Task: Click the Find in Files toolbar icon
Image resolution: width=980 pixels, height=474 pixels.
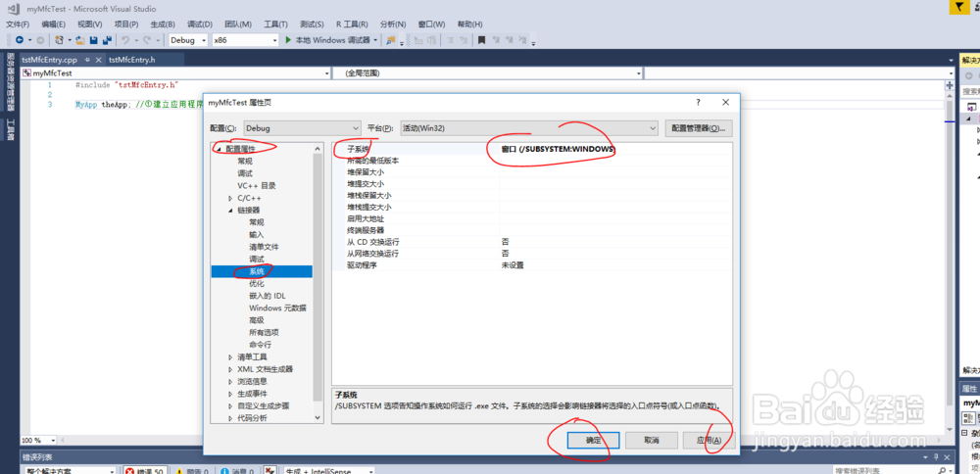Action: click(391, 40)
